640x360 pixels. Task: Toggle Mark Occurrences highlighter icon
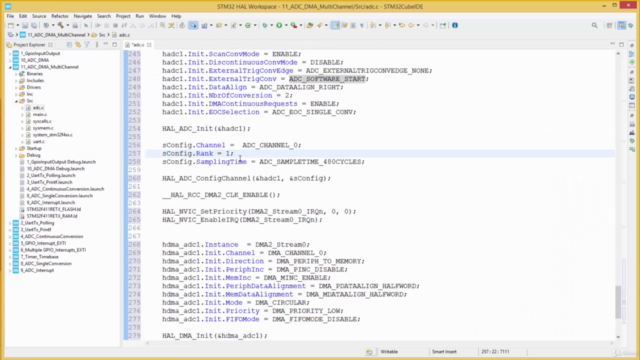click(335, 25)
